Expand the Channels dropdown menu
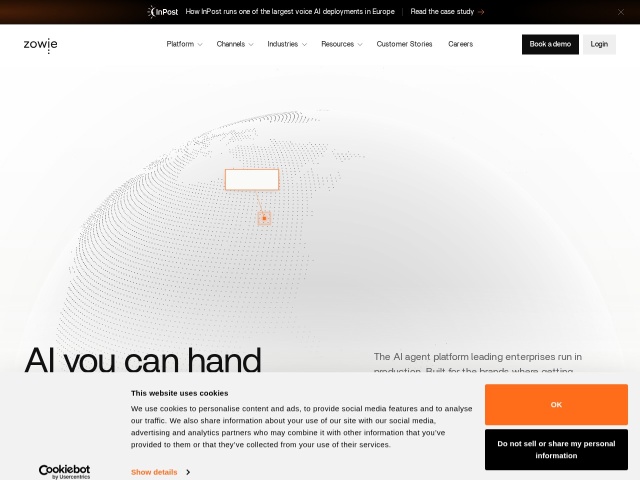 click(235, 44)
